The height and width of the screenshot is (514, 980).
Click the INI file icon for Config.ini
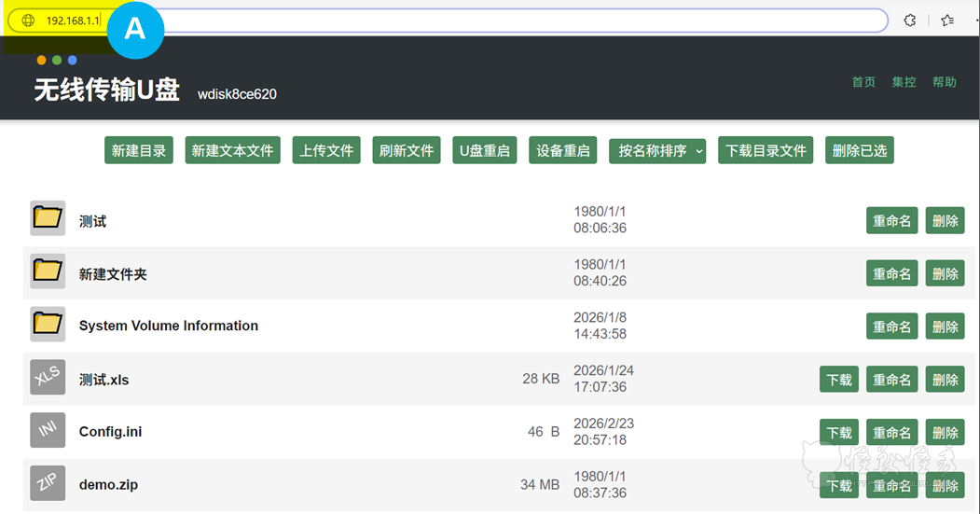pyautogui.click(x=48, y=430)
